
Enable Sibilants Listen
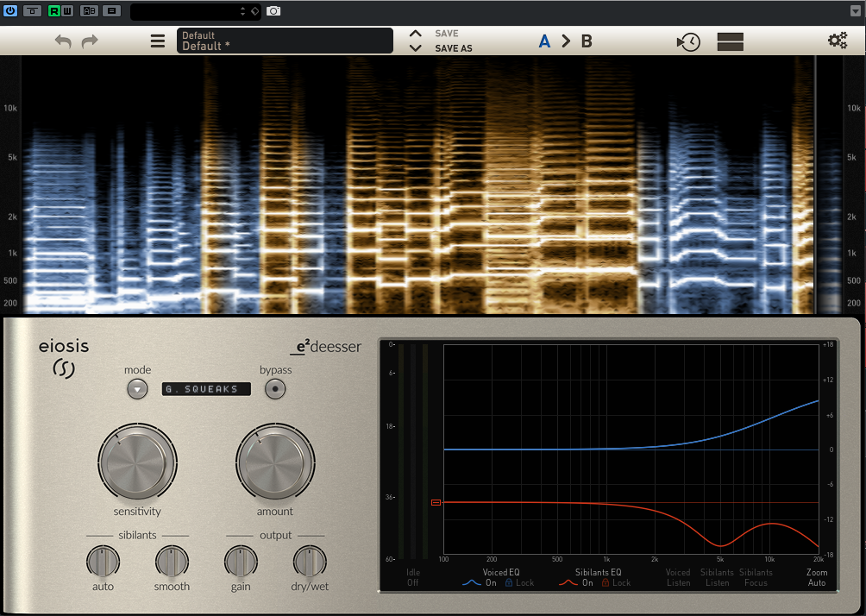(x=717, y=577)
